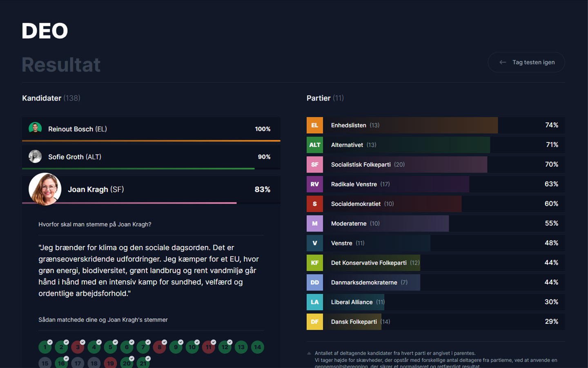Open the Socialistisk Folkeparti party row
Screen dimensions: 588x368
[436, 164]
